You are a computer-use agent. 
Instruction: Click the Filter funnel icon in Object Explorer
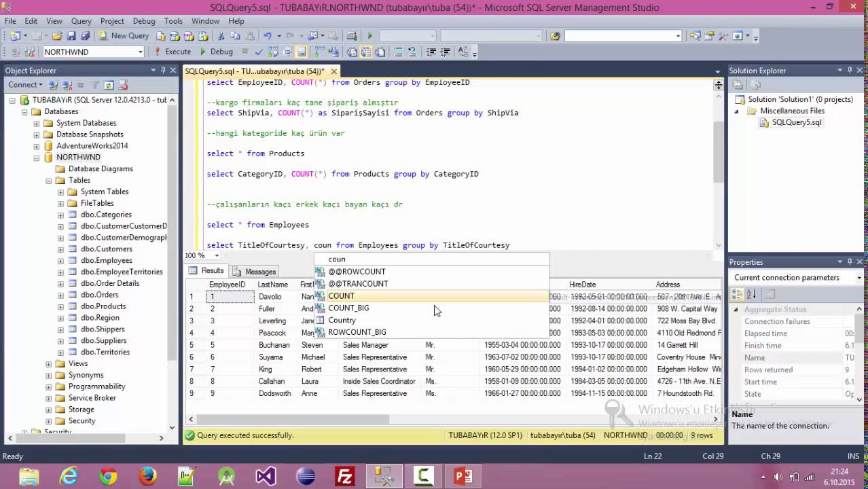click(95, 85)
